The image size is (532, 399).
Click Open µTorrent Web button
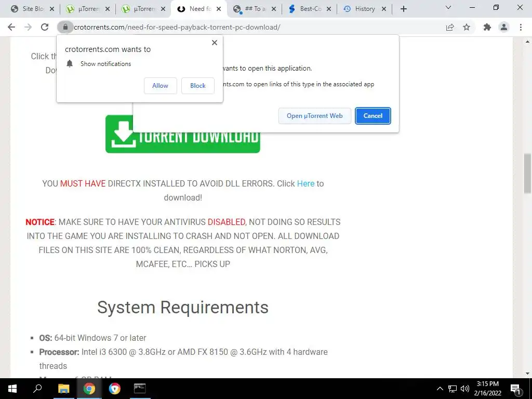click(314, 116)
